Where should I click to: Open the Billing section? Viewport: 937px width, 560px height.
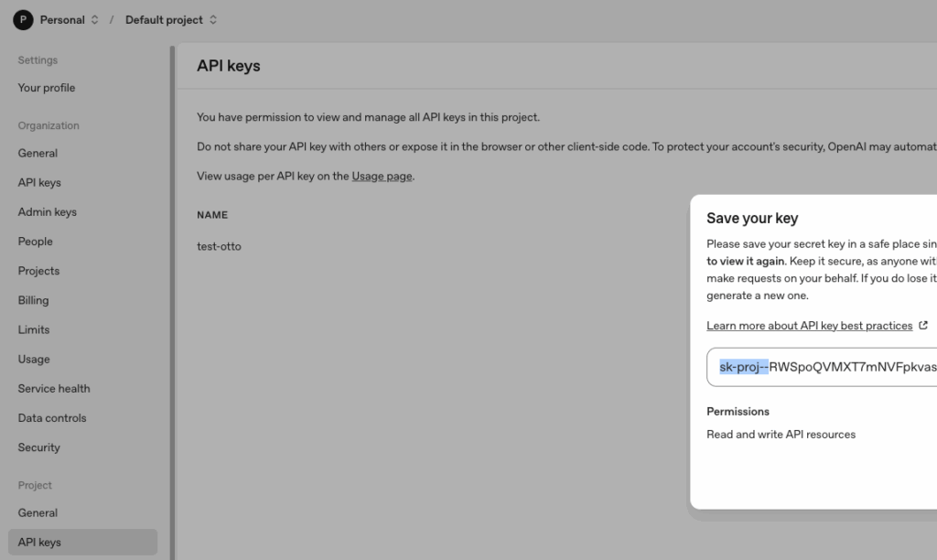[x=33, y=300]
